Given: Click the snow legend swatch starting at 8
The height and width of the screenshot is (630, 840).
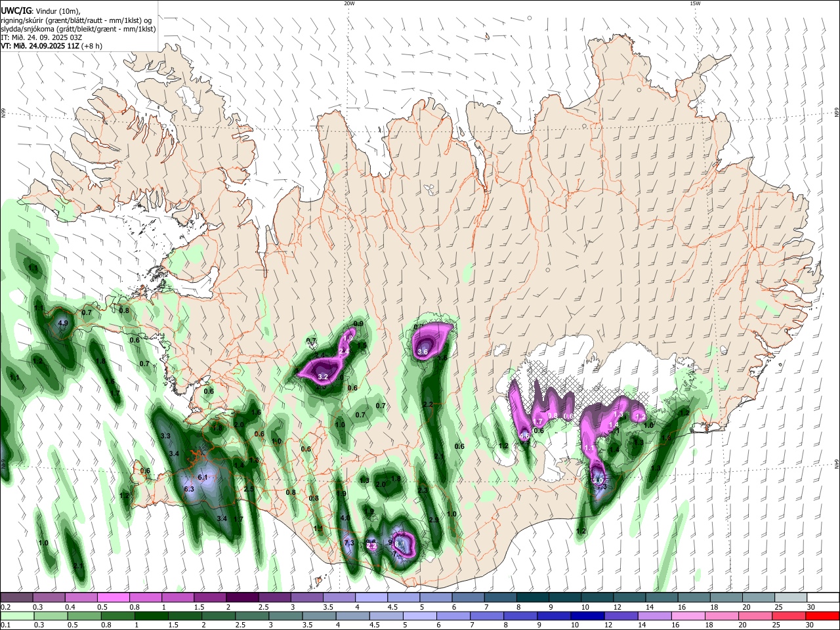Looking at the screenshot, I should pyautogui.click(x=533, y=598).
